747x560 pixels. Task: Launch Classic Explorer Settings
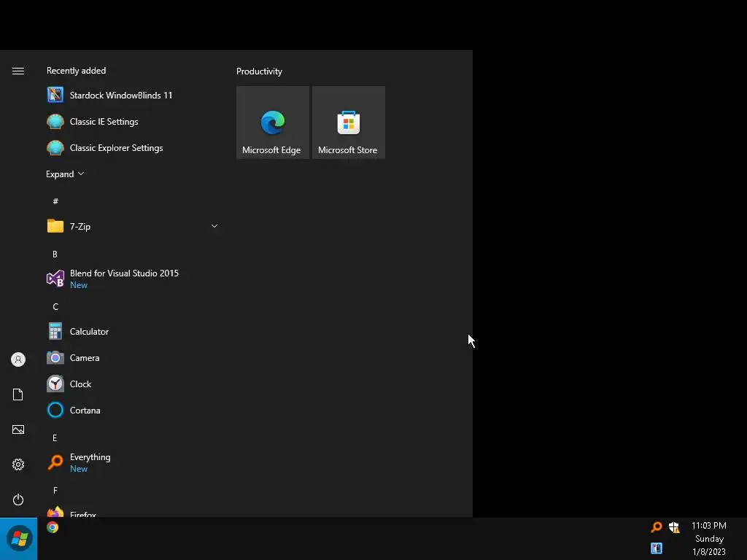click(x=133, y=147)
